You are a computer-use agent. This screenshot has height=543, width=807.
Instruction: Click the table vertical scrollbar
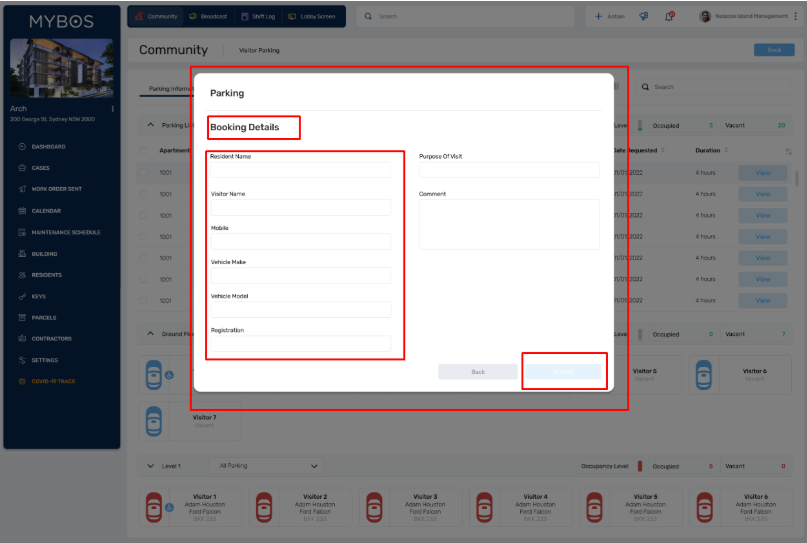point(797,180)
